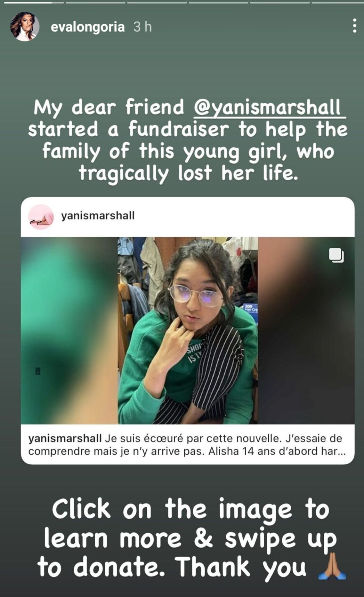Tap the multiple-photos carousel icon
Viewport: 364px width, 597px height.
[x=336, y=255]
